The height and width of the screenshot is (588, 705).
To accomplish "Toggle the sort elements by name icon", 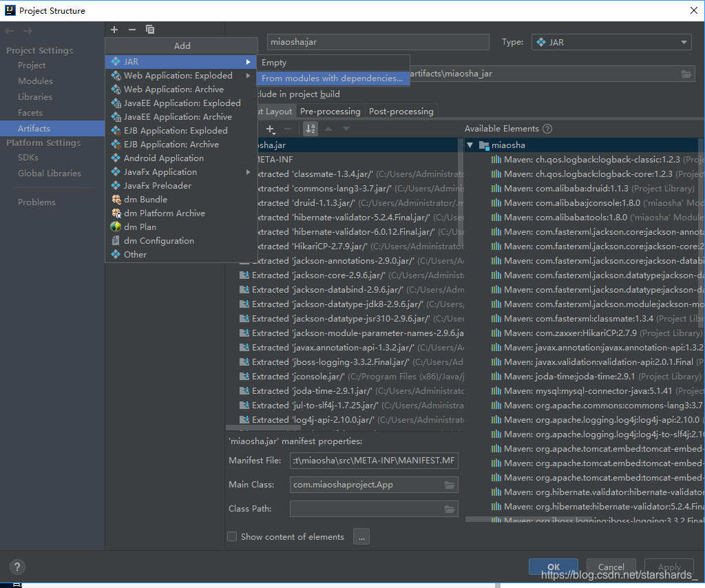I will click(311, 129).
